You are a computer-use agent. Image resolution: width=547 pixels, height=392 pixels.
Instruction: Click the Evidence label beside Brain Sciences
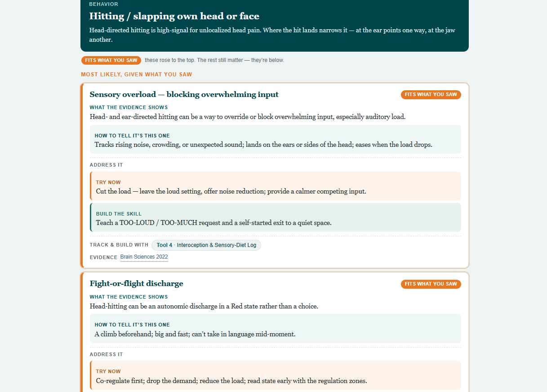(x=103, y=258)
